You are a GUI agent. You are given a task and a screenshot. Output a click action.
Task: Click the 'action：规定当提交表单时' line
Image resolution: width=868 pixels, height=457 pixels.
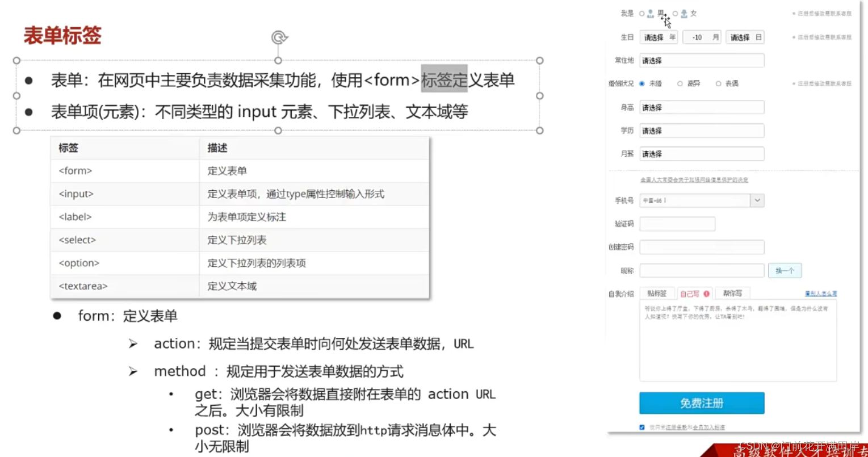(x=313, y=344)
